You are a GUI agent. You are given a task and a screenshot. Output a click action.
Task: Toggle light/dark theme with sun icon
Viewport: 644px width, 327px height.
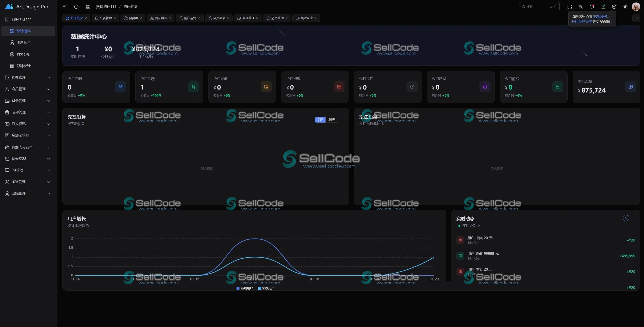click(x=625, y=7)
